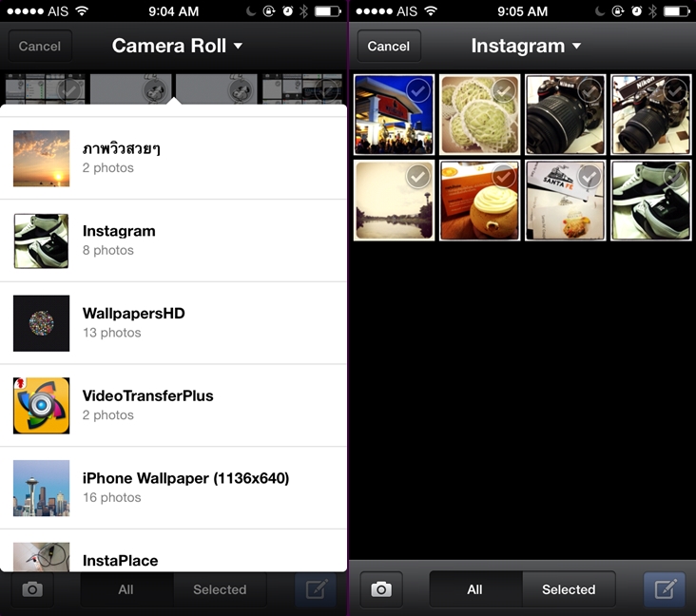Choose the VideoTransferPlus album
Image resolution: width=696 pixels, height=616 pixels.
(x=173, y=405)
